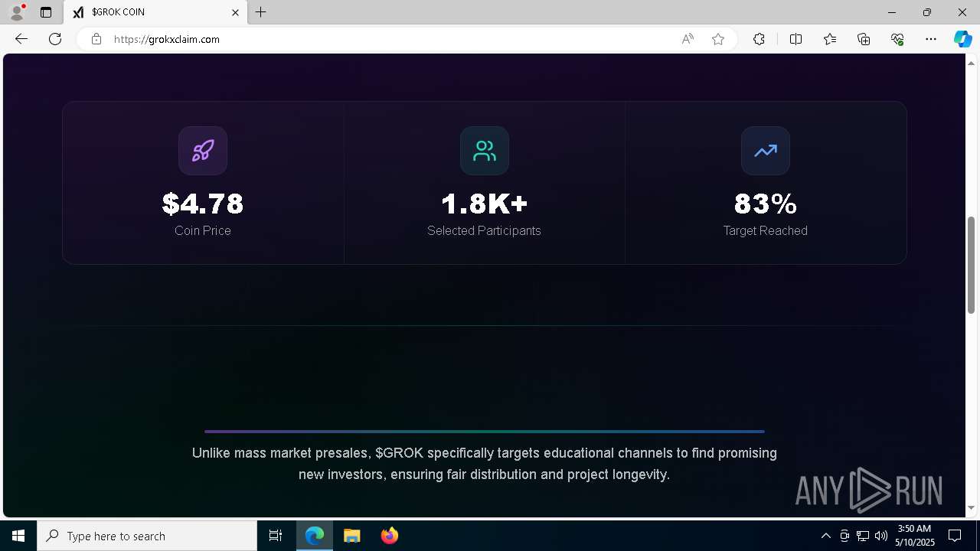Click the $4.78 price value

coord(203,204)
